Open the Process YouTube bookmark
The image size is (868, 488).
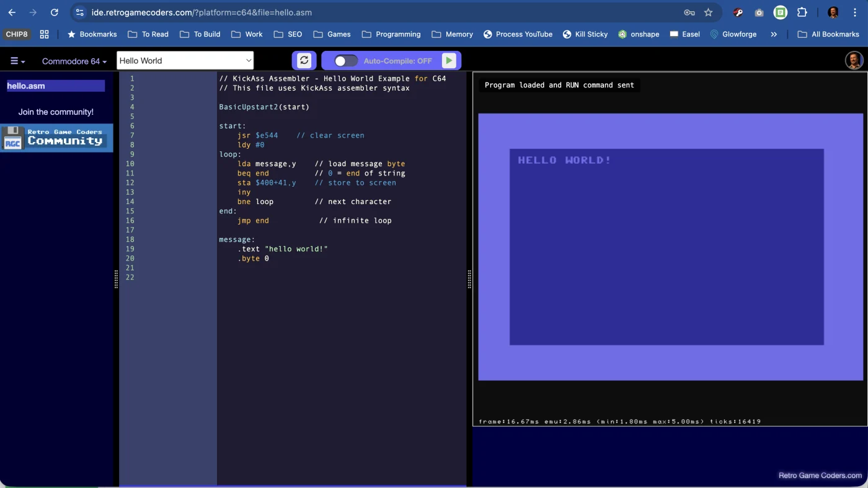pyautogui.click(x=518, y=34)
